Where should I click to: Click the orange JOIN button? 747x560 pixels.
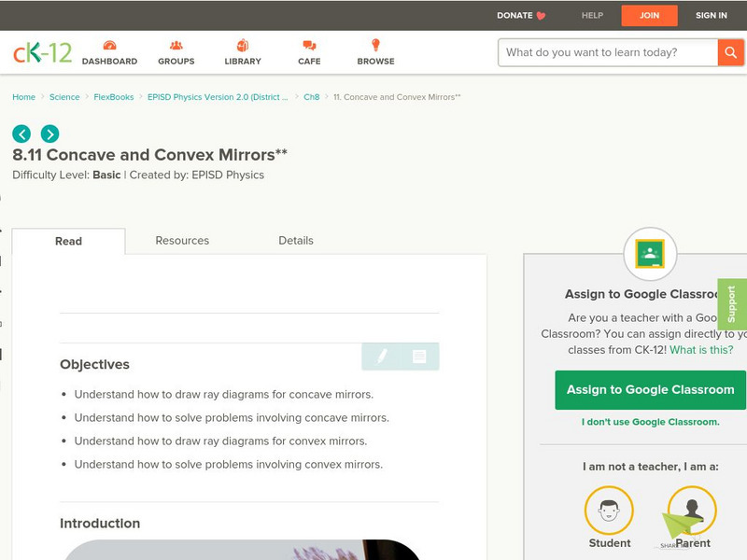[649, 16]
